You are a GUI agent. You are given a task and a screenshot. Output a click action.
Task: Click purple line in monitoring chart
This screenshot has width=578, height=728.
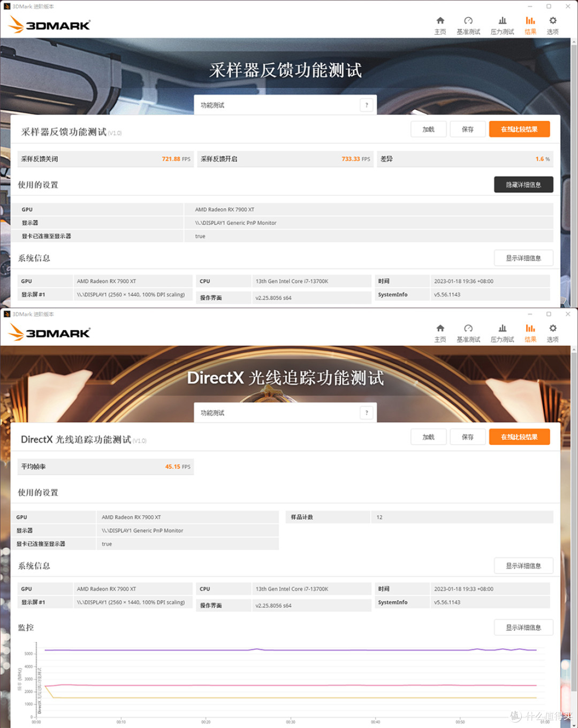290,650
